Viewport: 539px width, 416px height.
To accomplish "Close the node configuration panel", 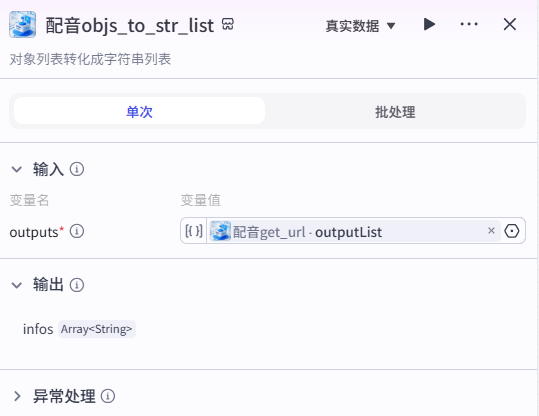I will pyautogui.click(x=509, y=24).
